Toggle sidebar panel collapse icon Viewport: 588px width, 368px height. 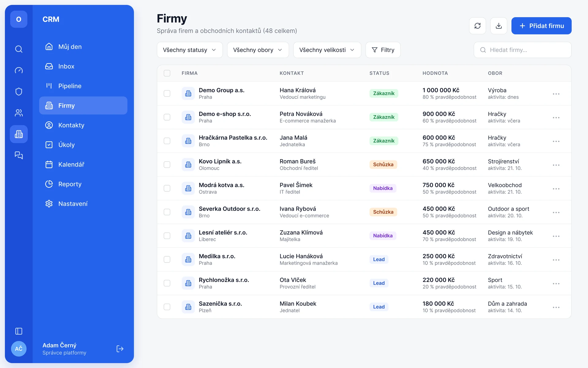19,331
